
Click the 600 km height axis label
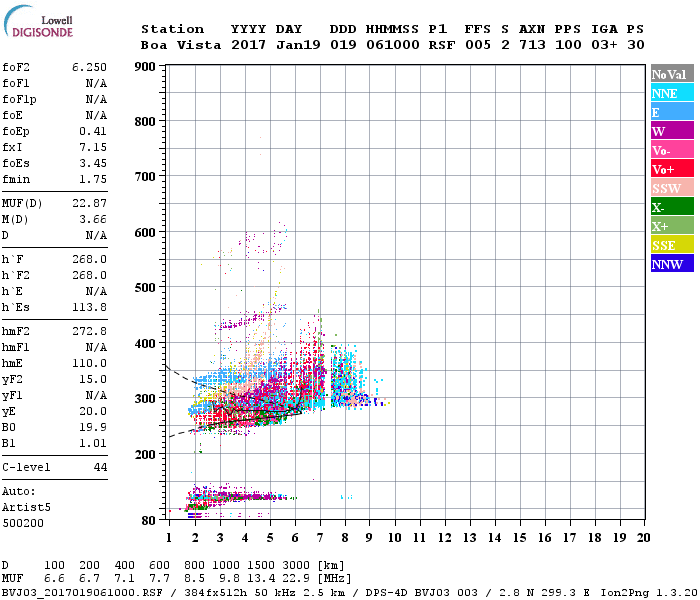click(145, 233)
